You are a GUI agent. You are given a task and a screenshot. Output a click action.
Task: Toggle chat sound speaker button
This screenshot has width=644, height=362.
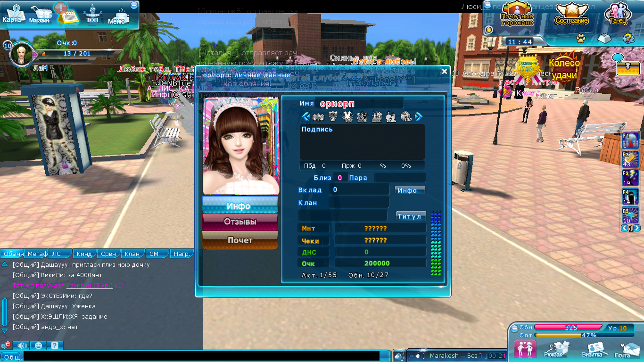[21, 346]
